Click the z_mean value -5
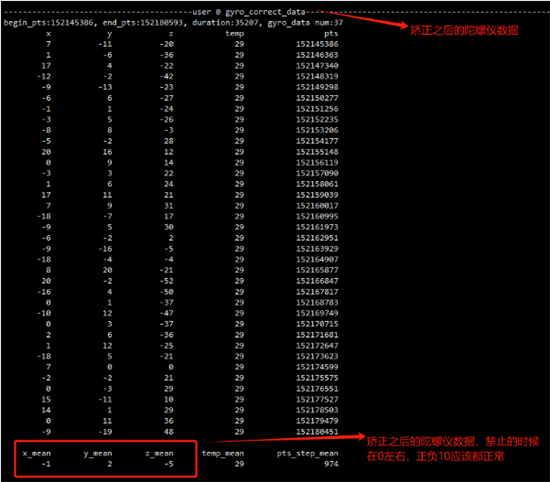This screenshot has height=482, width=550. (169, 464)
